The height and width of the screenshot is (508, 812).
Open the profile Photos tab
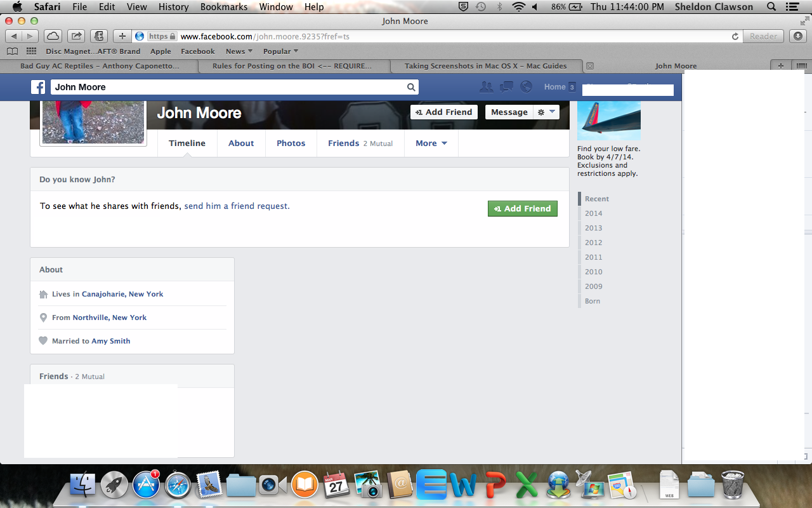(x=291, y=144)
